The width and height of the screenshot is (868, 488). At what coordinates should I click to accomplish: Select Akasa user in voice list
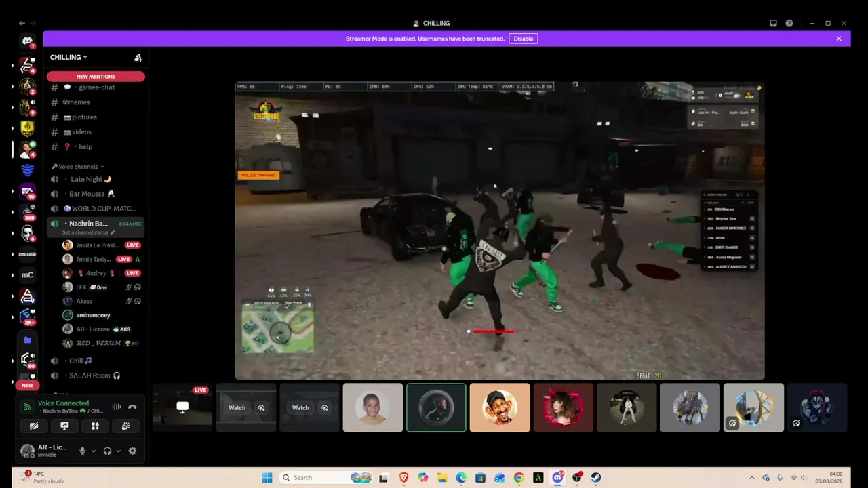pyautogui.click(x=102, y=301)
